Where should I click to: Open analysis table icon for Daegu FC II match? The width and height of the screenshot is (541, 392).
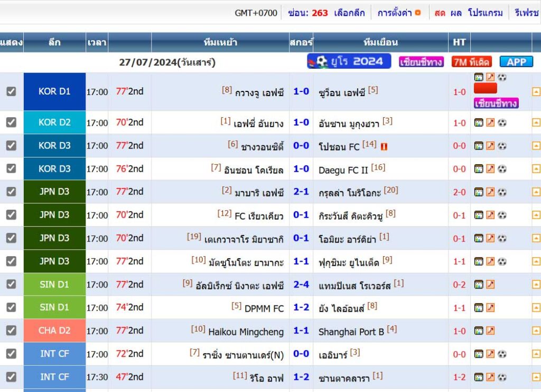[479, 169]
